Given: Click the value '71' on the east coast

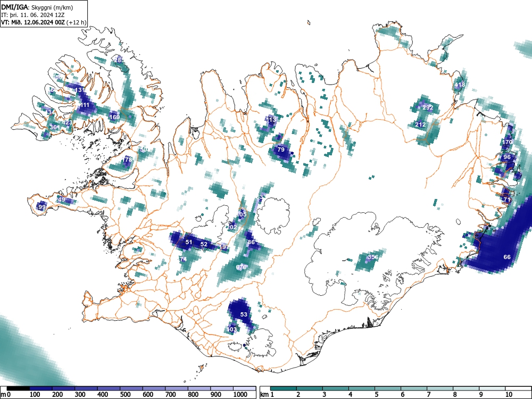Looking at the screenshot, I should coord(507,200).
